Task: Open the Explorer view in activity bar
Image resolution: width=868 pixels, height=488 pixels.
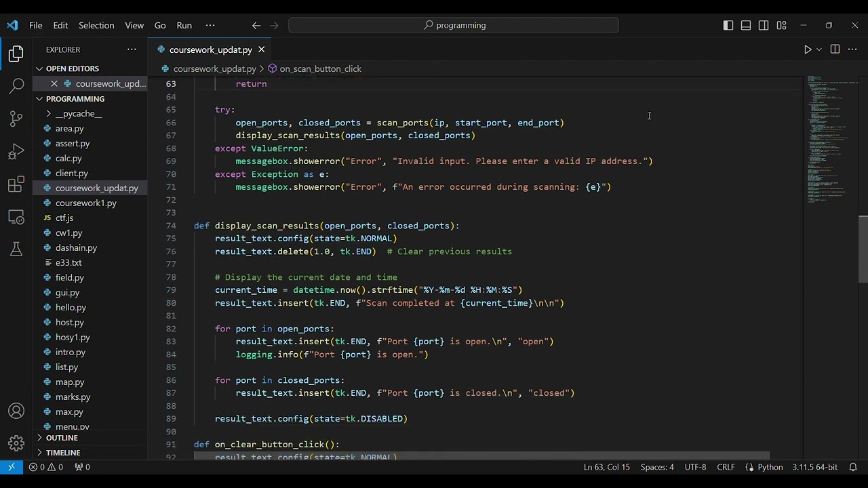Action: [x=16, y=54]
